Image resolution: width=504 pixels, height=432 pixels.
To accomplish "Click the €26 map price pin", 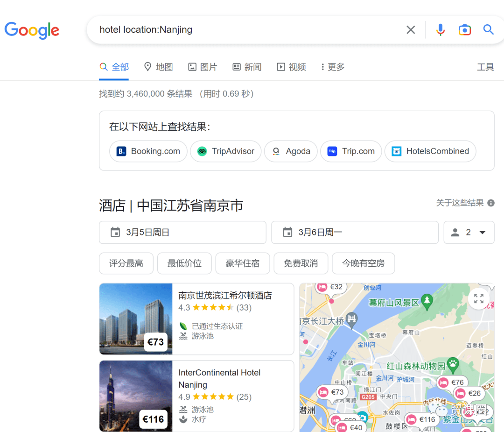I will tap(469, 393).
